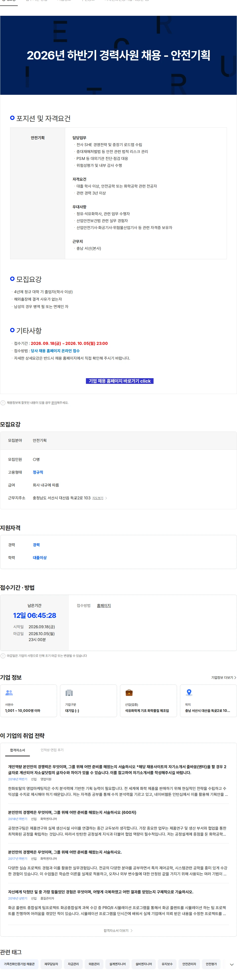The image size is (237, 980).
Task: Open the 합격자소서 tab
Action: [18, 750]
